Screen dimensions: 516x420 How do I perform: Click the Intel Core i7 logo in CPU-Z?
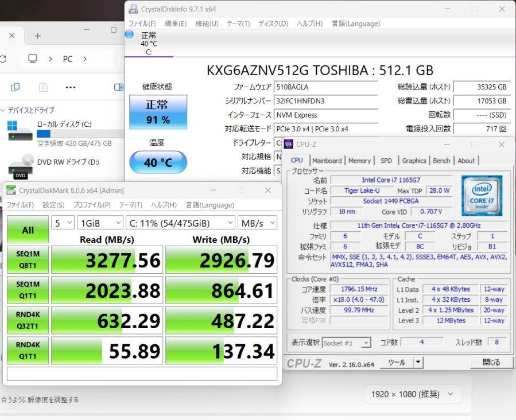click(482, 196)
